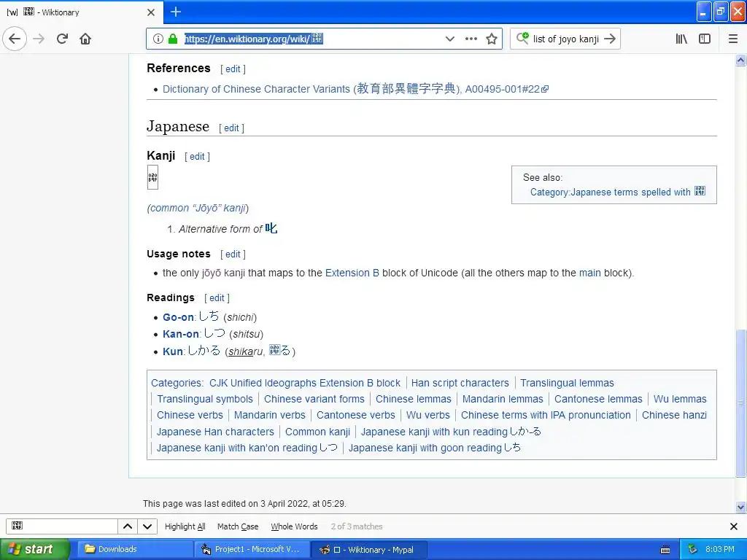Open Translingual lemmas category
Image resolution: width=747 pixels, height=560 pixels.
(567, 383)
